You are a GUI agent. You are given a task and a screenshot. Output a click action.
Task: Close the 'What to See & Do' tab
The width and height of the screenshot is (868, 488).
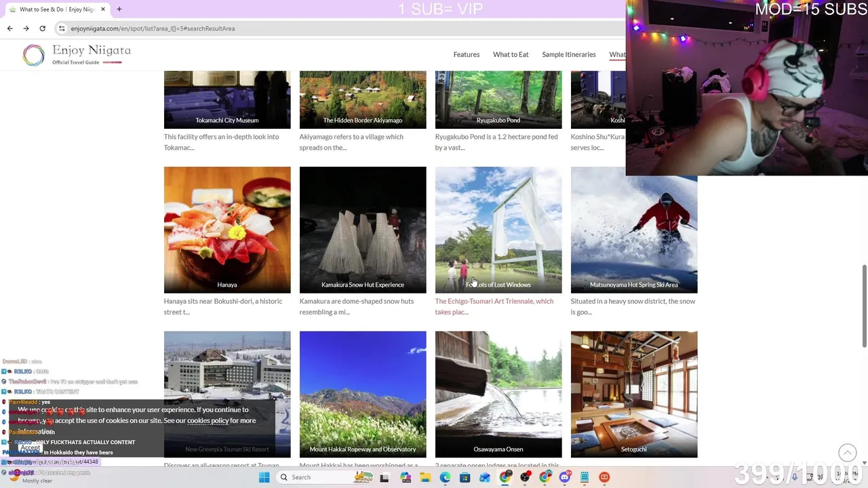(103, 9)
